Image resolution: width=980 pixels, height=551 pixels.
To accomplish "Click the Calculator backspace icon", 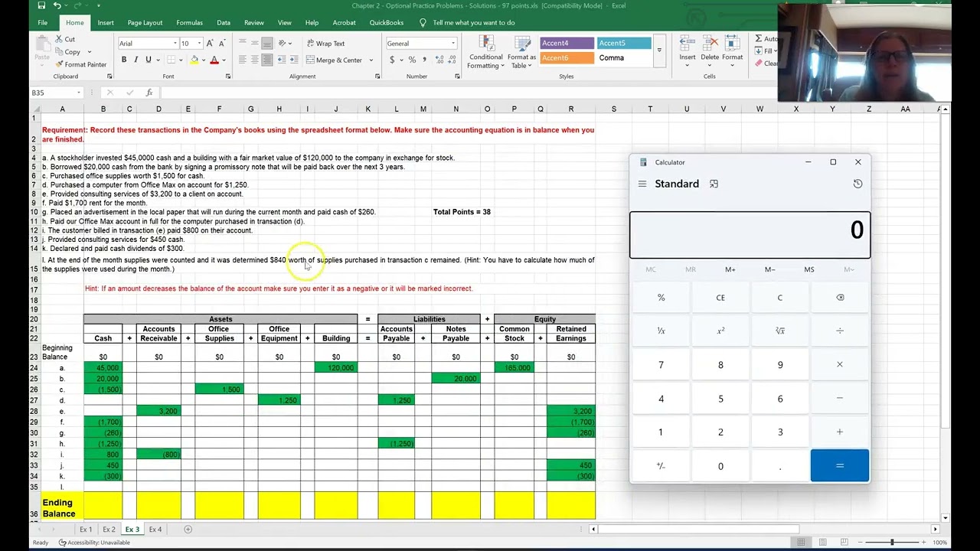I will [x=840, y=298].
